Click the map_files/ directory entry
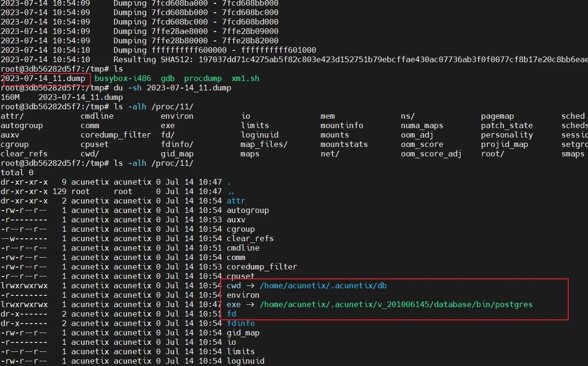This screenshot has height=366, width=588. click(264, 145)
